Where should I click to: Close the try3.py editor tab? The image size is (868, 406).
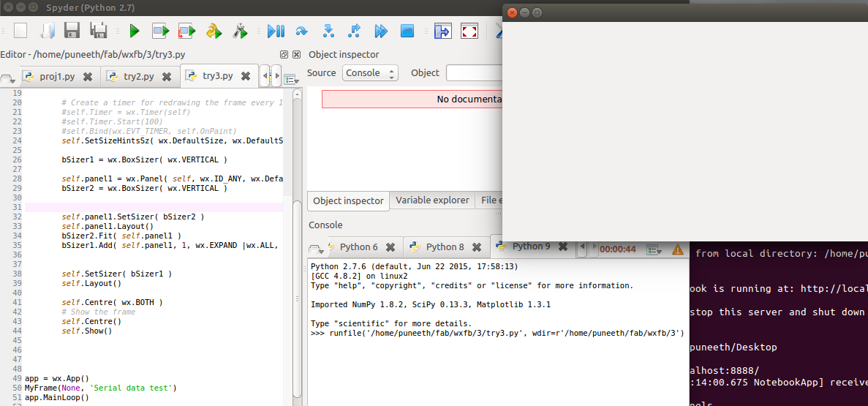[246, 76]
